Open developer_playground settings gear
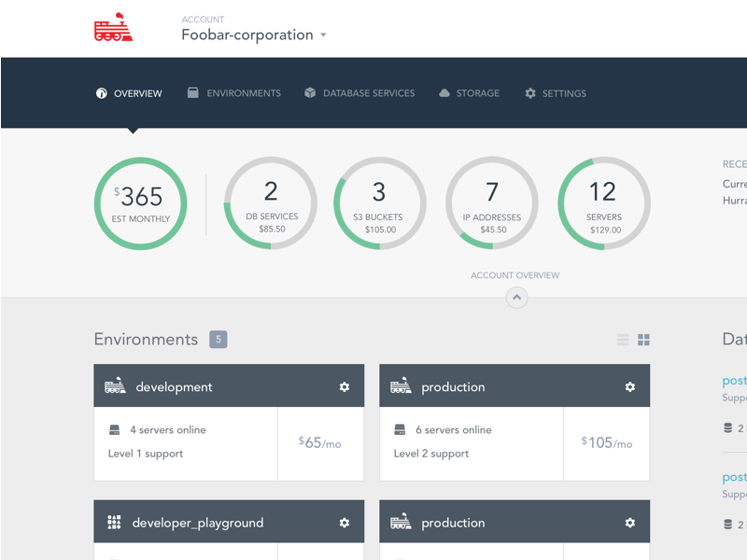Image resolution: width=747 pixels, height=560 pixels. (x=345, y=523)
